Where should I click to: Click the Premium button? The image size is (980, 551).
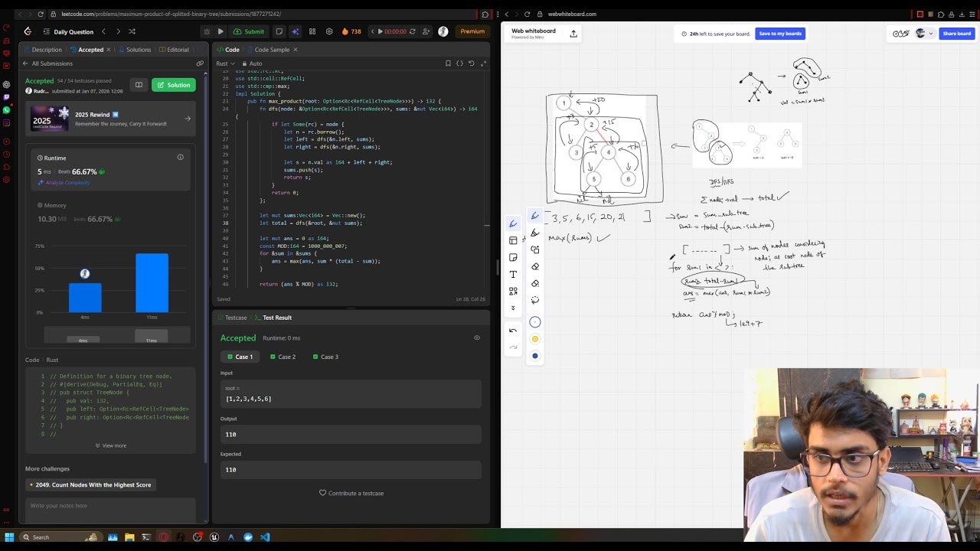tap(472, 31)
